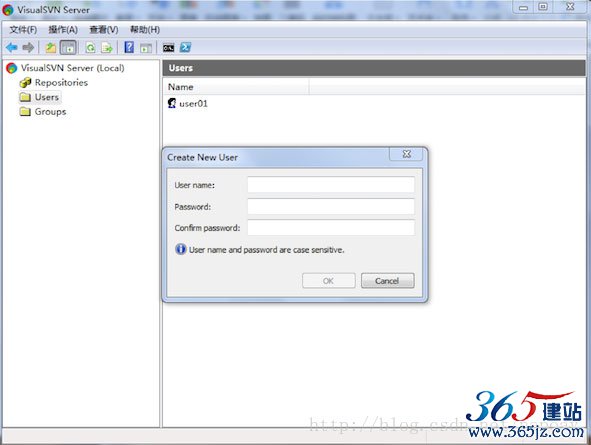
Task: Close the Create New User dialog
Action: click(407, 154)
